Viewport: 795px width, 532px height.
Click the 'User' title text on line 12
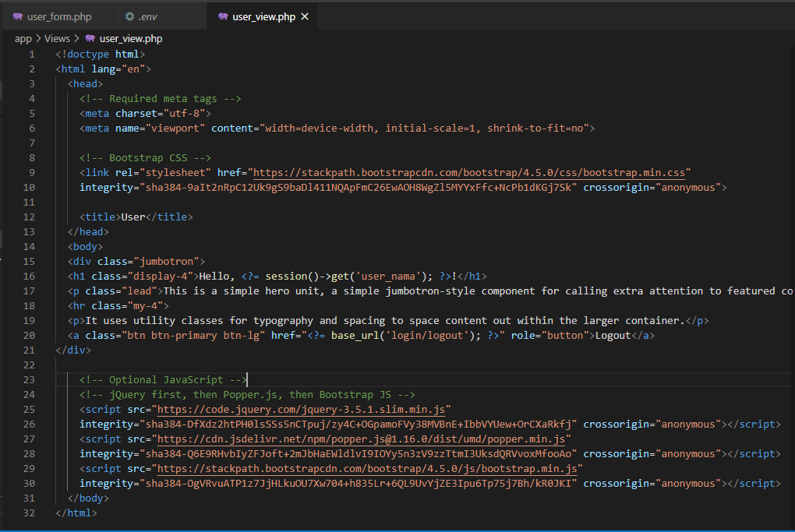point(132,217)
